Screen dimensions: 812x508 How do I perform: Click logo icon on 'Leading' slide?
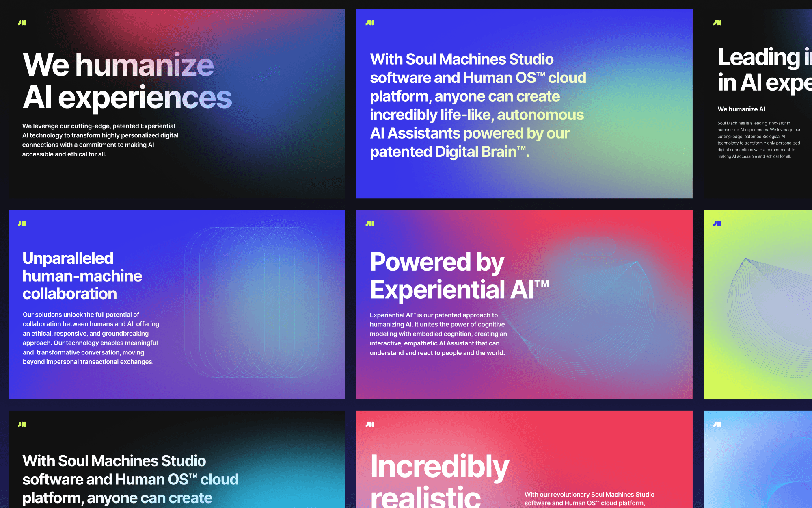pyautogui.click(x=717, y=23)
